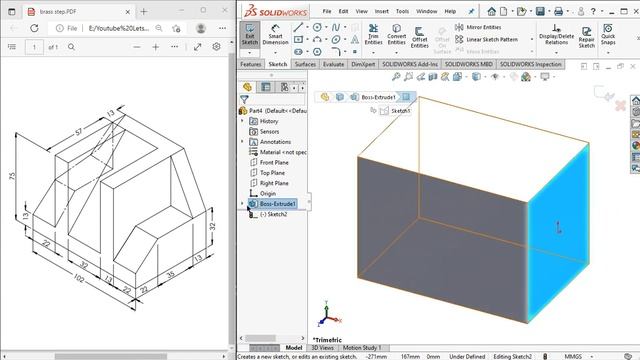Select the Sketch Fillet tool

pos(336,52)
